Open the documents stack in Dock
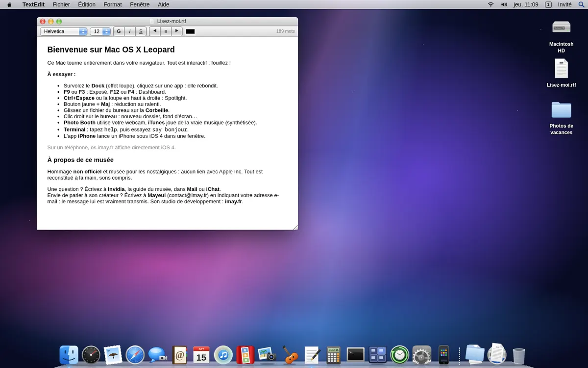Image resolution: width=588 pixels, height=368 pixels. pos(497,354)
